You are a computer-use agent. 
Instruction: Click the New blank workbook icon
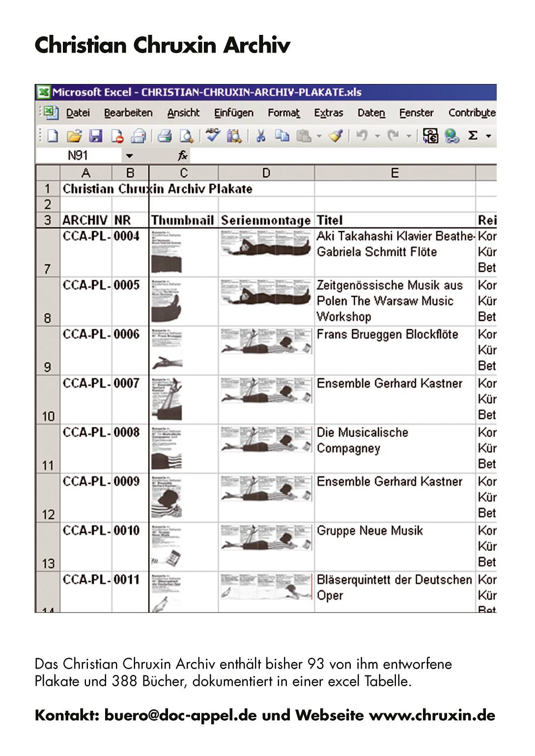[x=53, y=136]
